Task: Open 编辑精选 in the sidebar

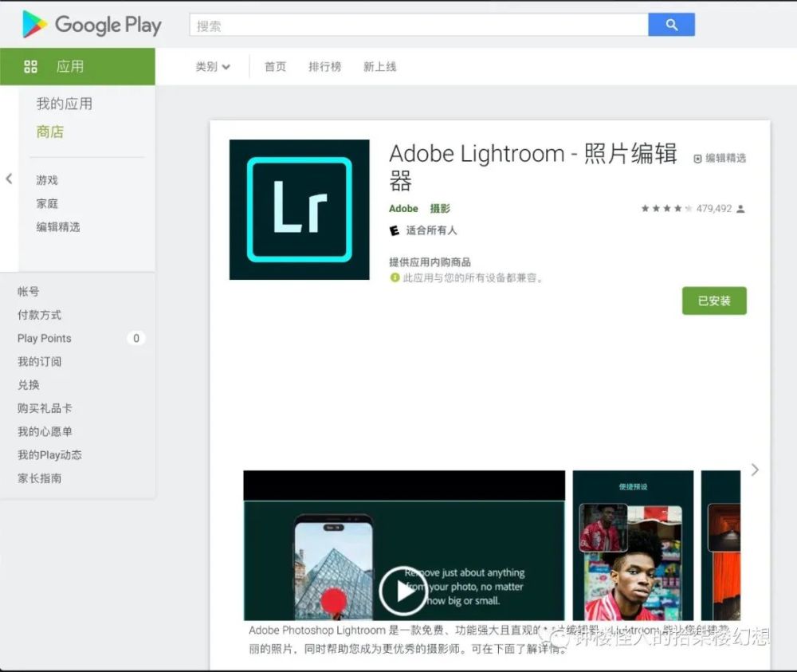Action: point(58,226)
